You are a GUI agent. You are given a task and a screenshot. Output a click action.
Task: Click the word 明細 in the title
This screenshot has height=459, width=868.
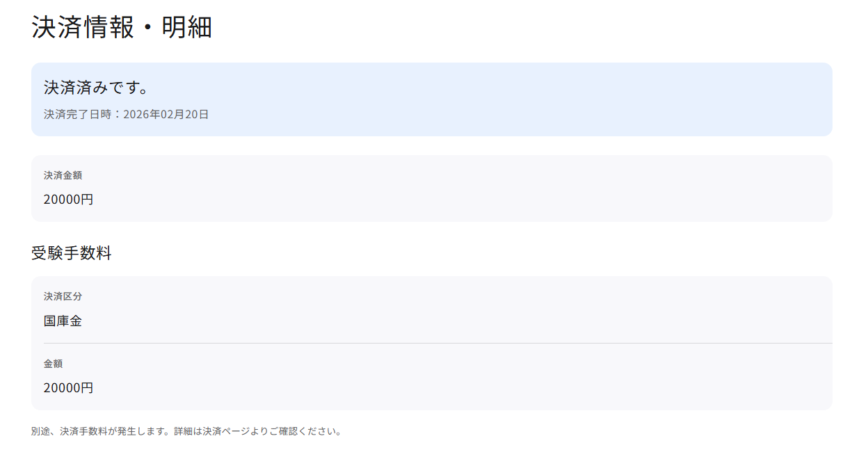click(x=187, y=28)
